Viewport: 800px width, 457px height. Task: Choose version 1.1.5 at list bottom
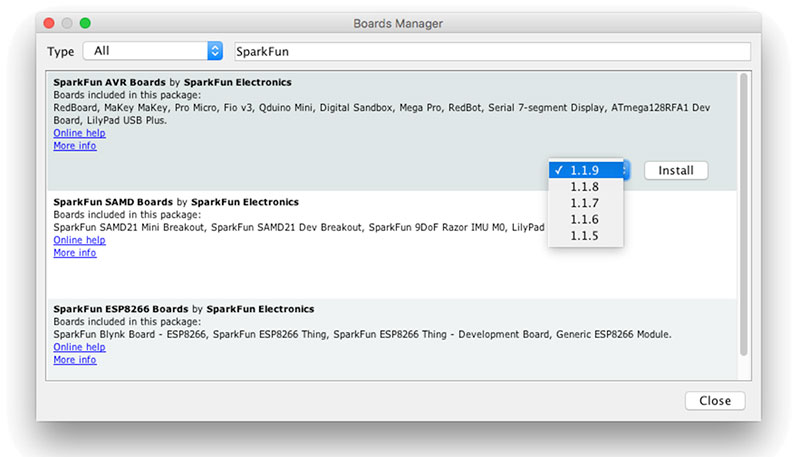(585, 235)
